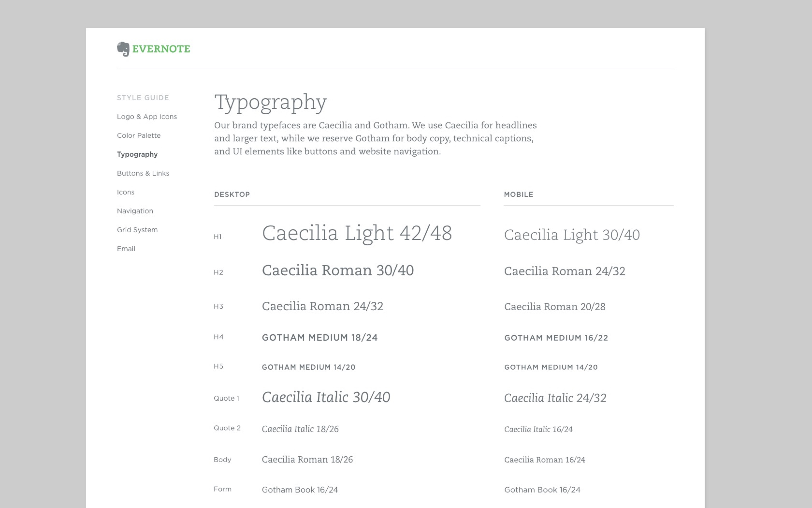This screenshot has height=508, width=812.
Task: Click the Quote 2 row label
Action: [227, 428]
